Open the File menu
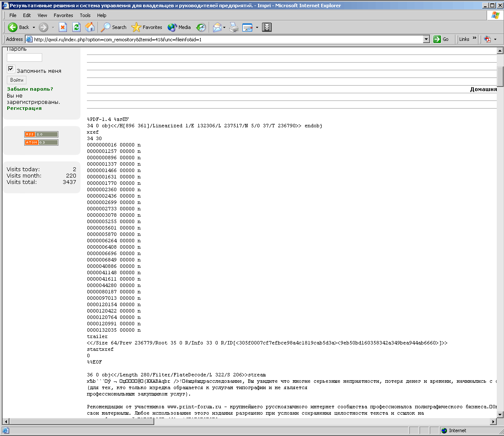The width and height of the screenshot is (504, 436). (x=13, y=15)
